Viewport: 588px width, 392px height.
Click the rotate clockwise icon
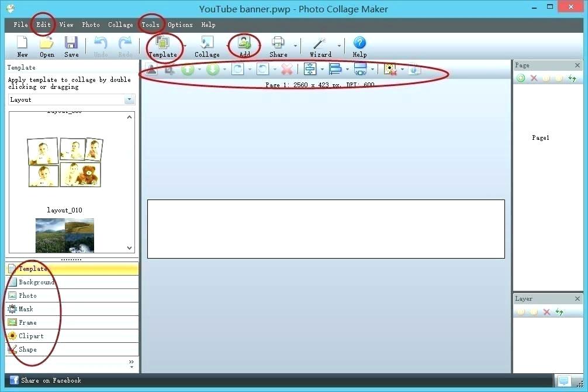pos(238,69)
